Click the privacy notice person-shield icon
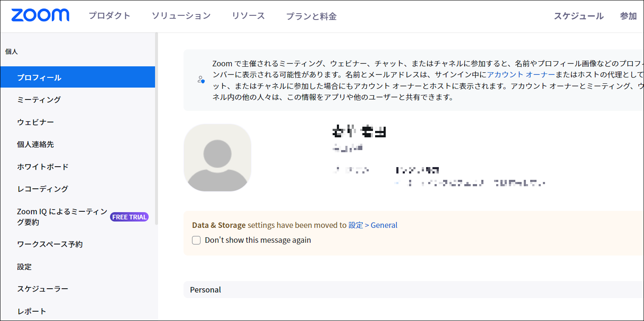This screenshot has width=644, height=321. (x=201, y=79)
